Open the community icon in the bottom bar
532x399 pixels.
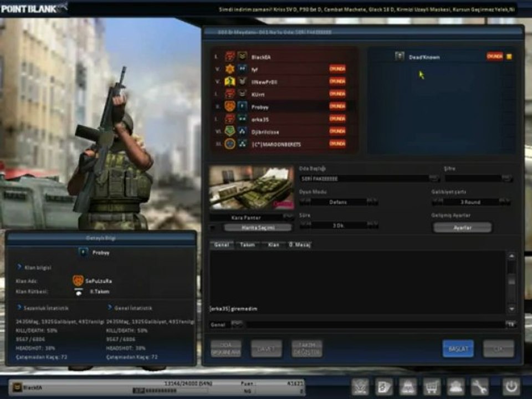(455, 386)
